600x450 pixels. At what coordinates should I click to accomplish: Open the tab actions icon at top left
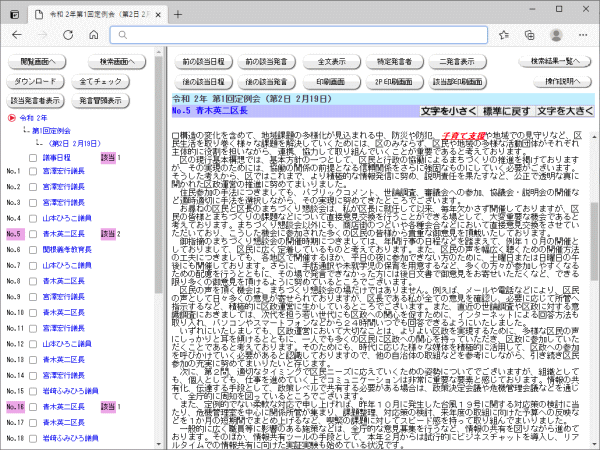[x=15, y=15]
